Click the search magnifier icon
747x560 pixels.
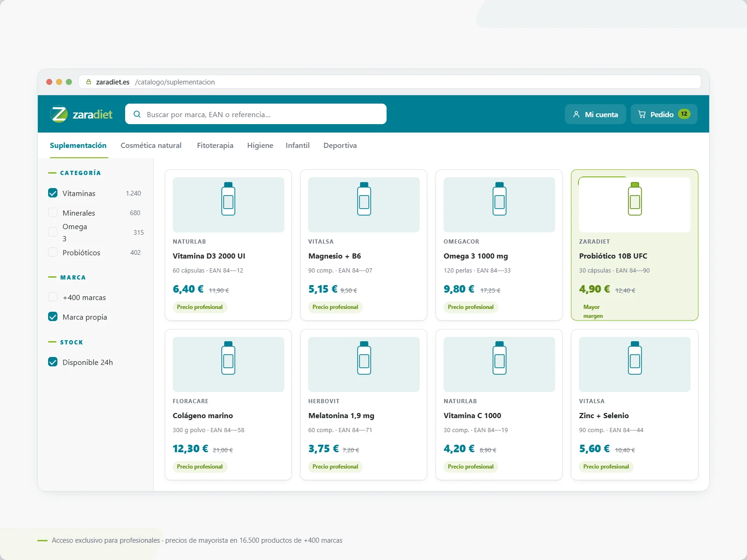[x=137, y=114]
